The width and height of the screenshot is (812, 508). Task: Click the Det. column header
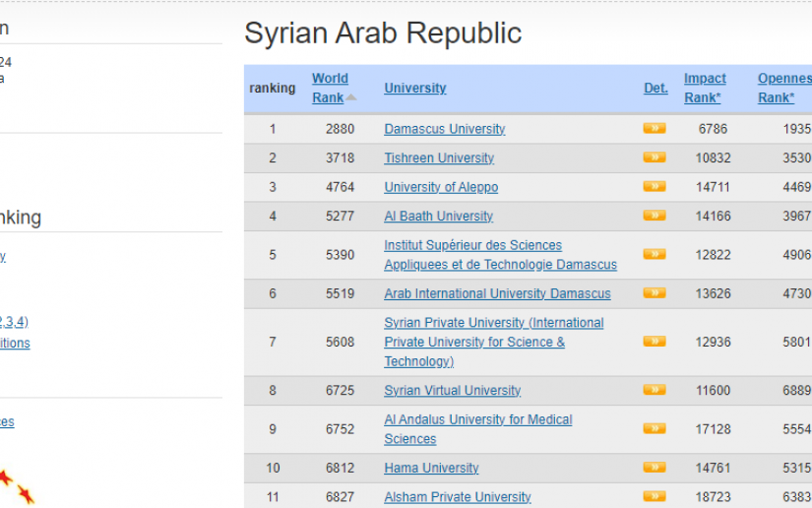pyautogui.click(x=656, y=88)
